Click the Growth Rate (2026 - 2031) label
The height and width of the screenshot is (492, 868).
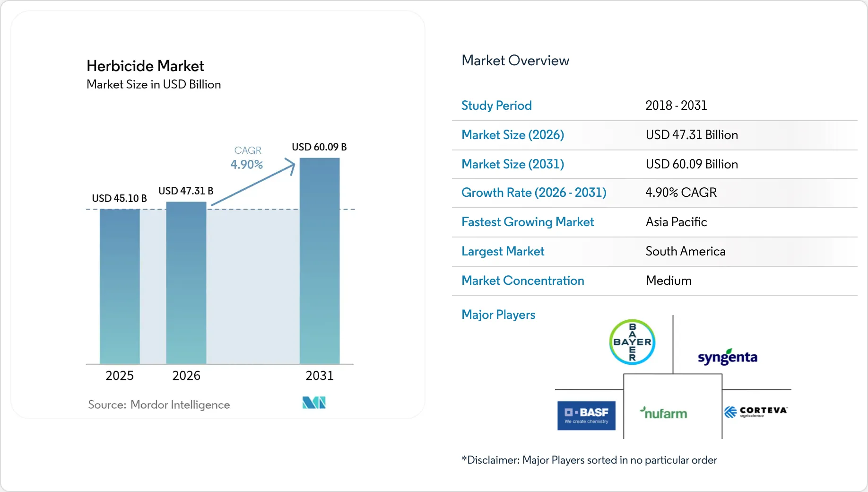[x=534, y=193]
